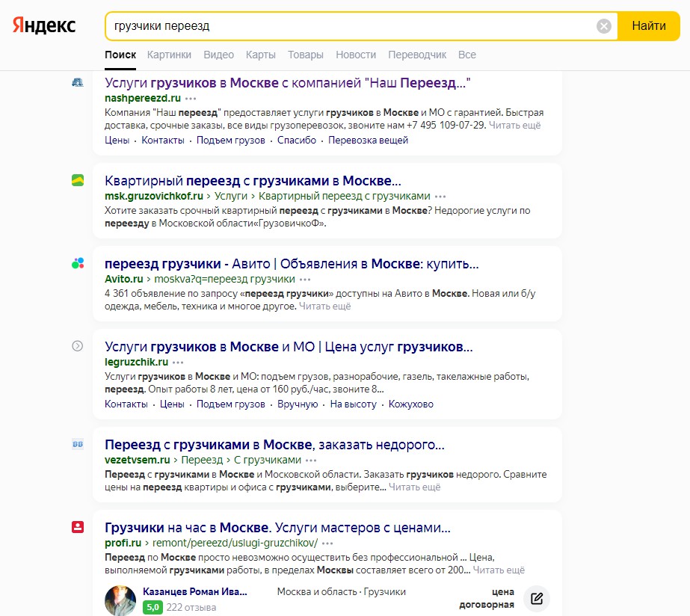690x616 pixels.
Task: Open Казанцев Роман profile photo
Action: tap(120, 600)
